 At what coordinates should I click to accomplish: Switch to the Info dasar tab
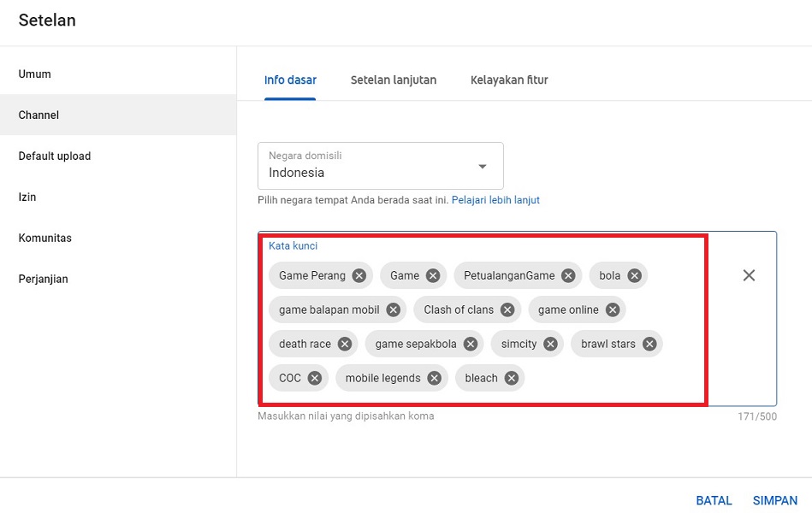pyautogui.click(x=290, y=80)
